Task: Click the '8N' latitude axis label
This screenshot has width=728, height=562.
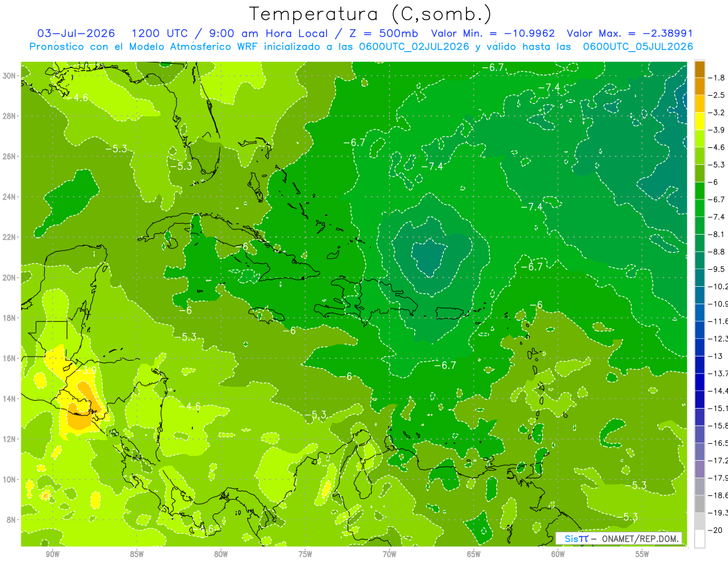Action: tap(12, 520)
